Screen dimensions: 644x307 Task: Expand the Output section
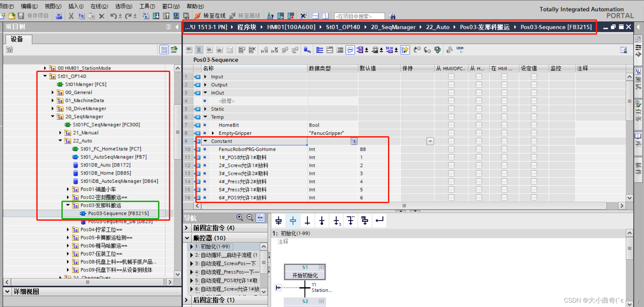point(206,85)
